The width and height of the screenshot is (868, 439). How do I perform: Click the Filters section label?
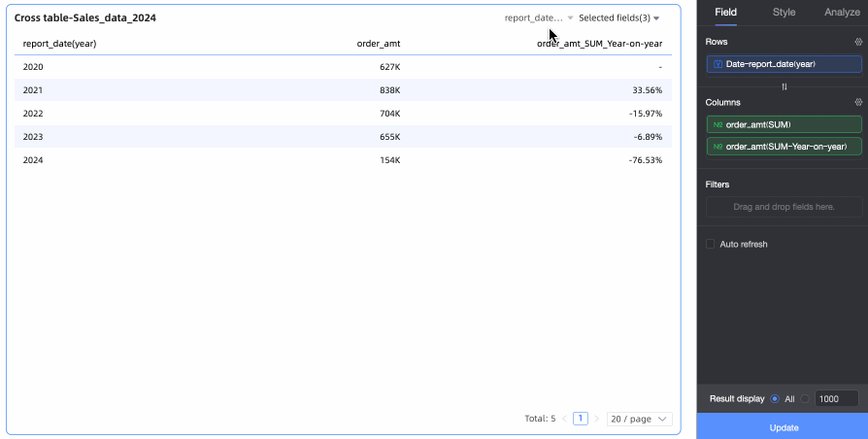pos(717,185)
